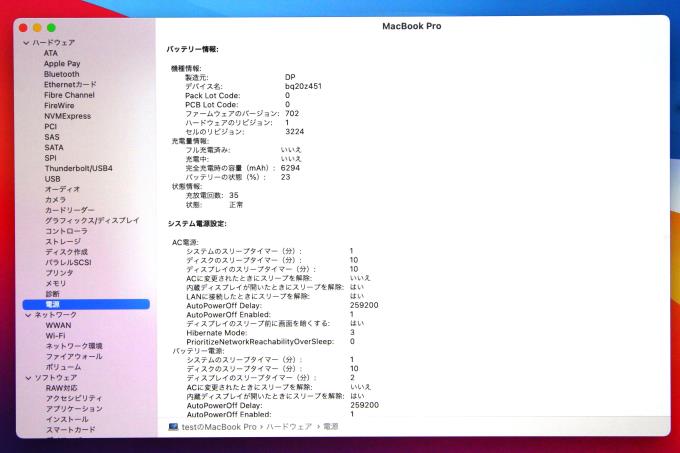Select コントローラ in the sidebar
Screen dimensions: 680x453
66,231
